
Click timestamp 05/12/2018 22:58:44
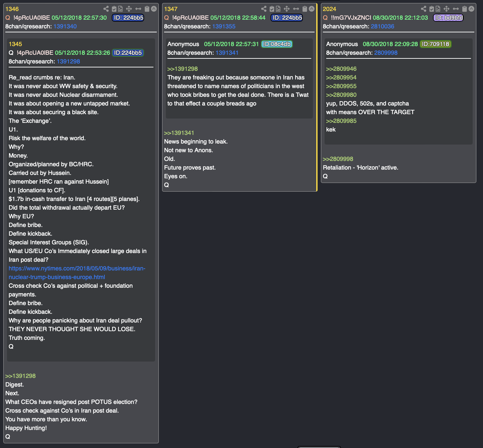[238, 18]
